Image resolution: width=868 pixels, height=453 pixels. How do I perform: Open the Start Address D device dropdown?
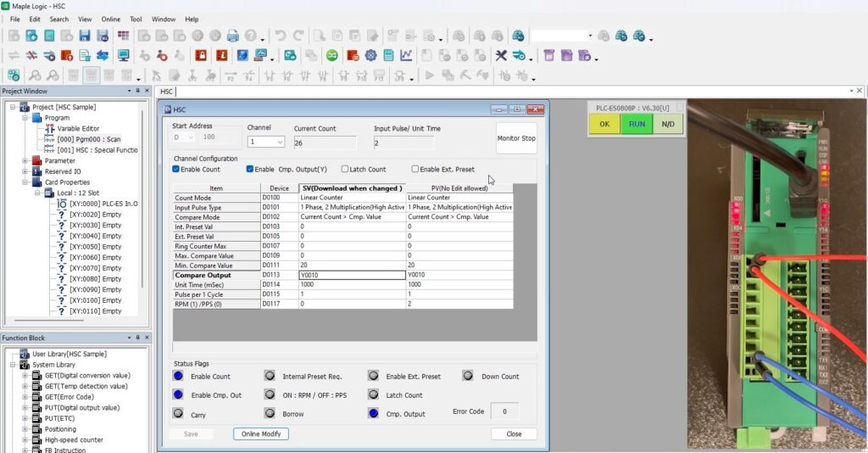(190, 137)
